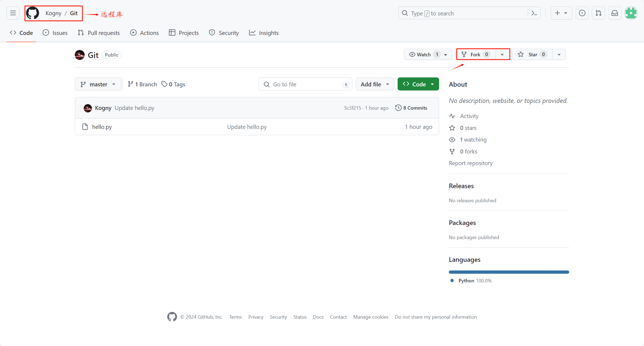The height and width of the screenshot is (346, 644).
Task: Click the Python blue color dot
Action: [x=452, y=280]
